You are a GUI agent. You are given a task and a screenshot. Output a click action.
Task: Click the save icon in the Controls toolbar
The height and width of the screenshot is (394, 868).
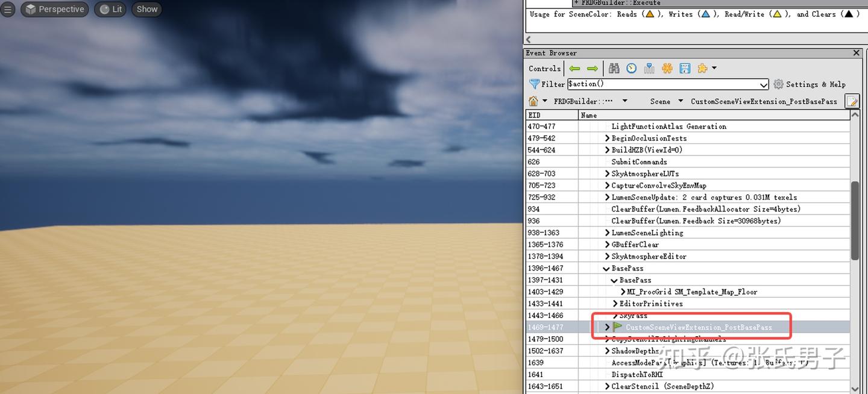685,68
